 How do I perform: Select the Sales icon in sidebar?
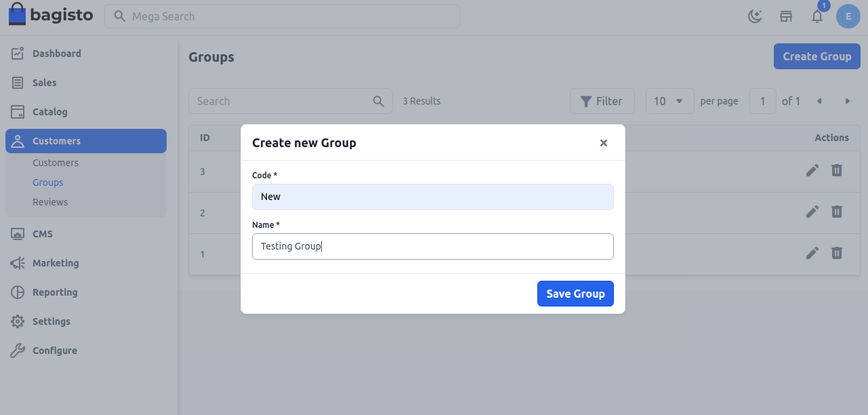[x=17, y=82]
